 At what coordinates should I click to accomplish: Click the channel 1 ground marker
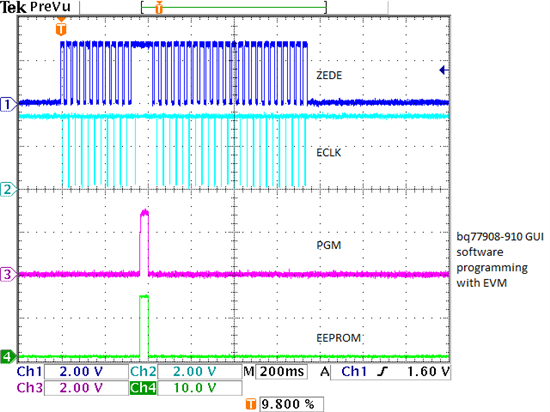(8, 104)
